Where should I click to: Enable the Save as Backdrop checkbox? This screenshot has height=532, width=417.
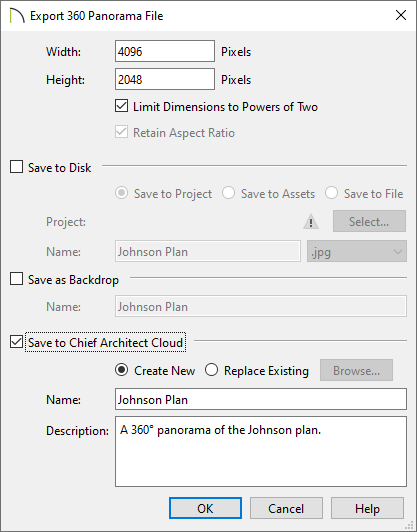tap(16, 279)
